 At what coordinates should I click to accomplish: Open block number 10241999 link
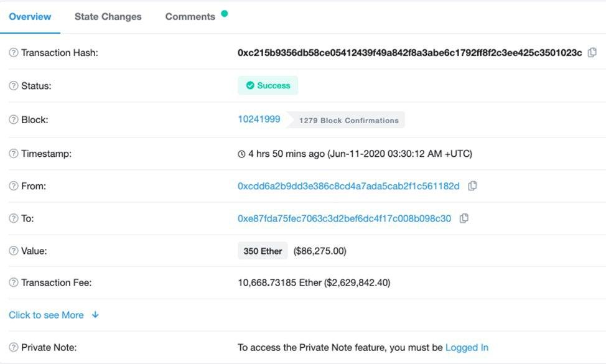click(x=258, y=118)
